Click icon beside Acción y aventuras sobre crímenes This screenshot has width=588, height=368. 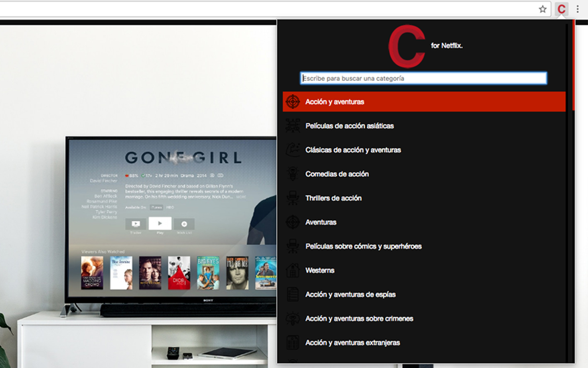click(x=293, y=318)
